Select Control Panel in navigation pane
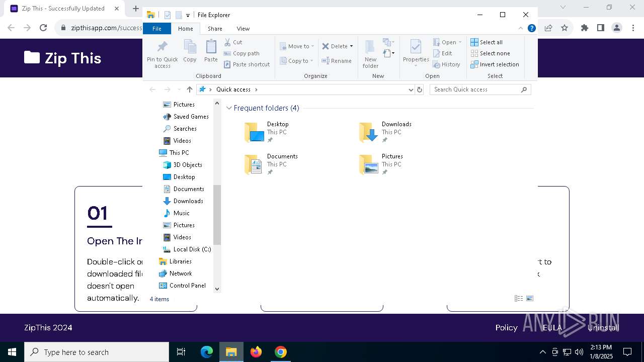The height and width of the screenshot is (362, 644). tap(182, 286)
